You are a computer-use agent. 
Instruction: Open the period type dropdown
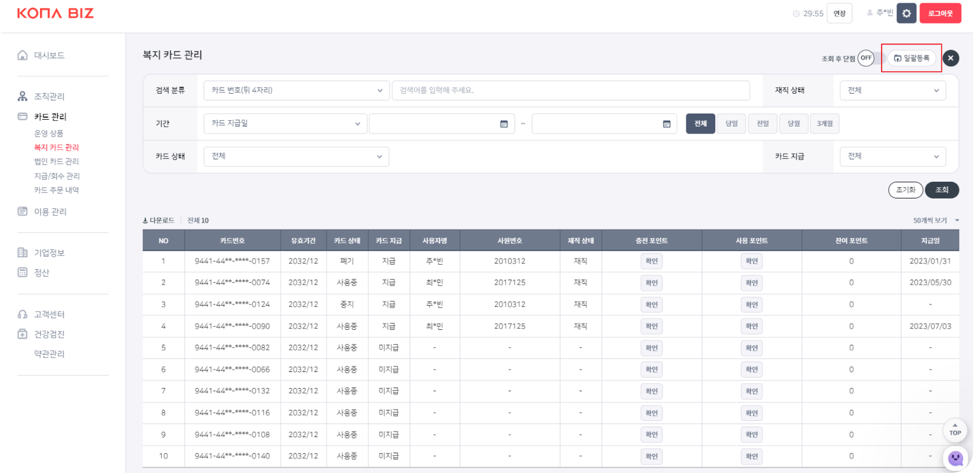click(285, 123)
